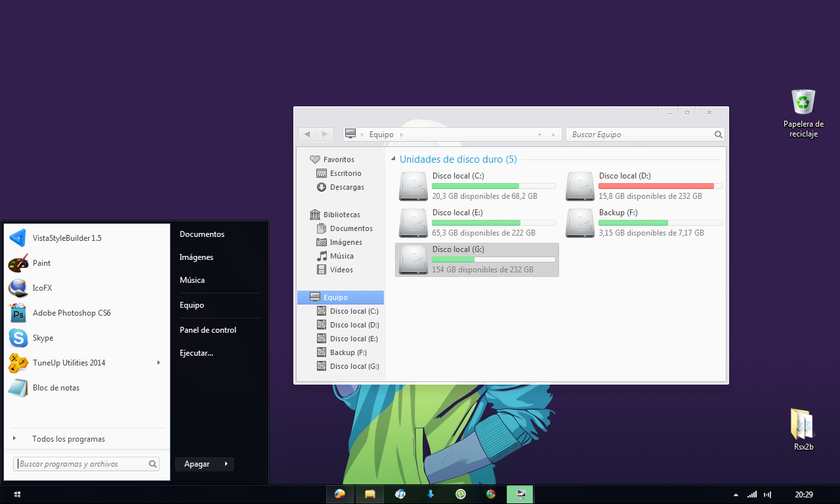Open Backup (F:) in sidebar tree

[x=348, y=352]
